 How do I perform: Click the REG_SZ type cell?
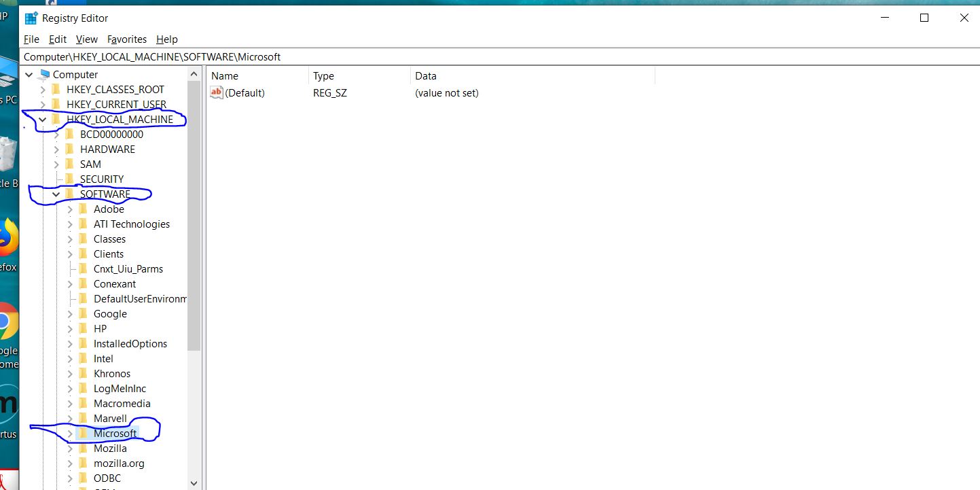click(x=330, y=93)
